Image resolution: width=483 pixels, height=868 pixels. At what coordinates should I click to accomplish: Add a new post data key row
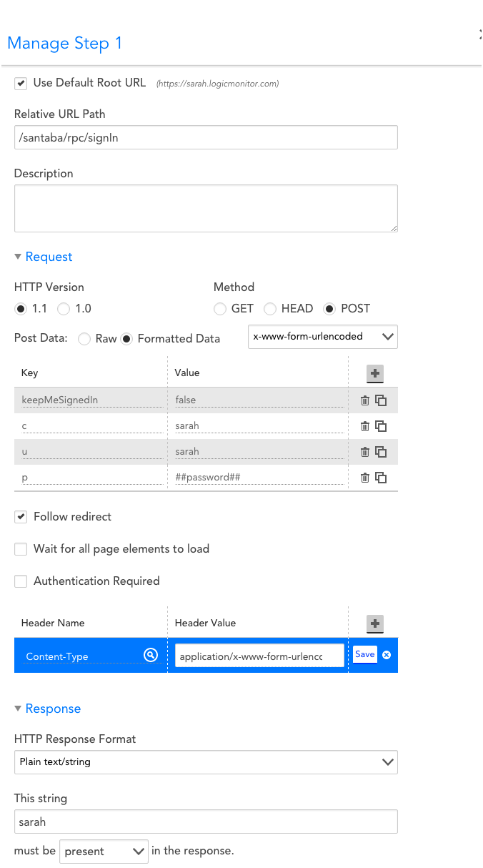pyautogui.click(x=374, y=373)
